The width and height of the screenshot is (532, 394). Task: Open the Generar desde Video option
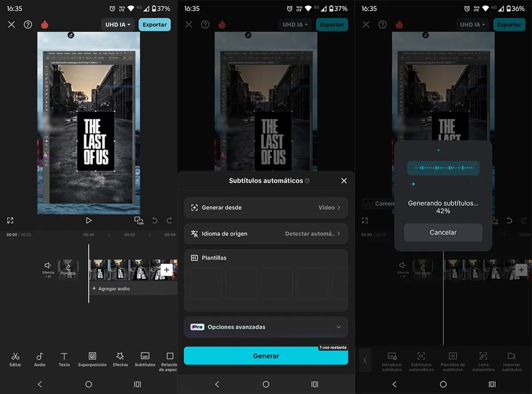tap(266, 207)
